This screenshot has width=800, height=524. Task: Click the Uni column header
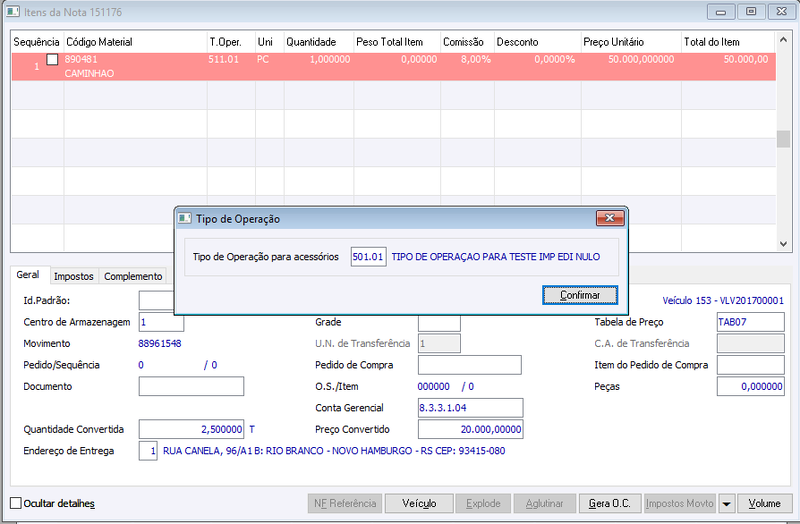pyautogui.click(x=269, y=42)
